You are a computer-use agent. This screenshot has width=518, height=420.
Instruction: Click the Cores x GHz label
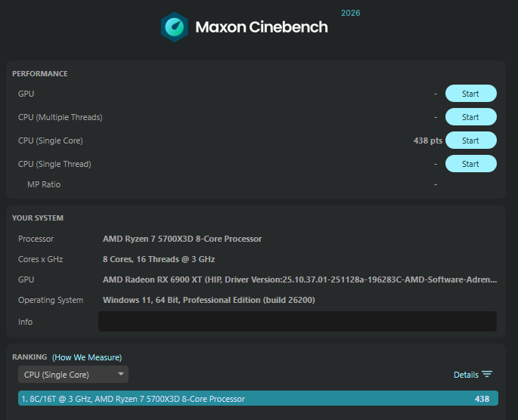40,259
